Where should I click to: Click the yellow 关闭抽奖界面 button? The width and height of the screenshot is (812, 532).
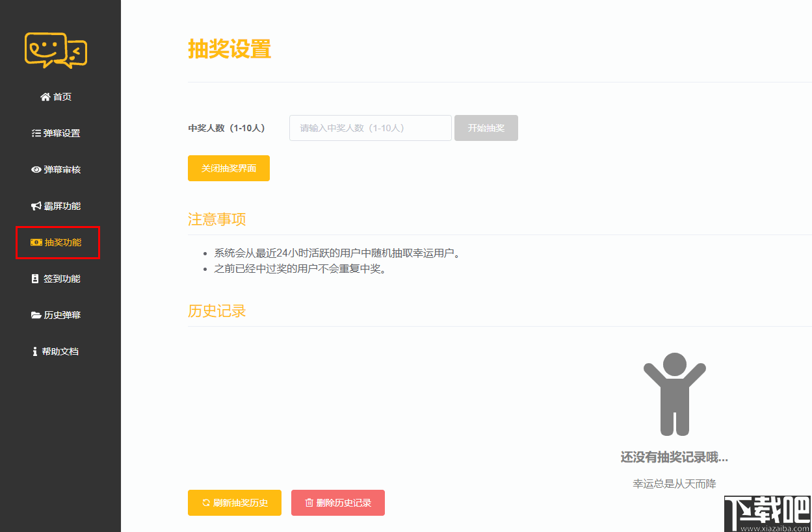(x=228, y=168)
